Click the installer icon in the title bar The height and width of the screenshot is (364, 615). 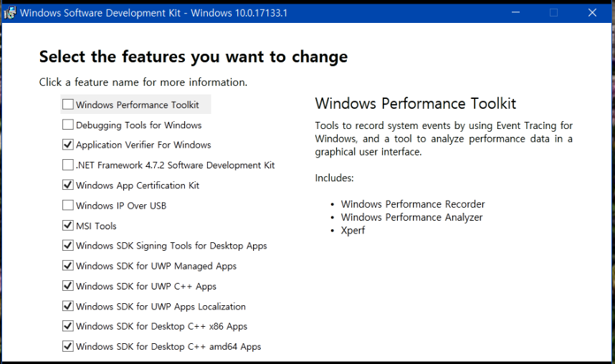pos(10,12)
